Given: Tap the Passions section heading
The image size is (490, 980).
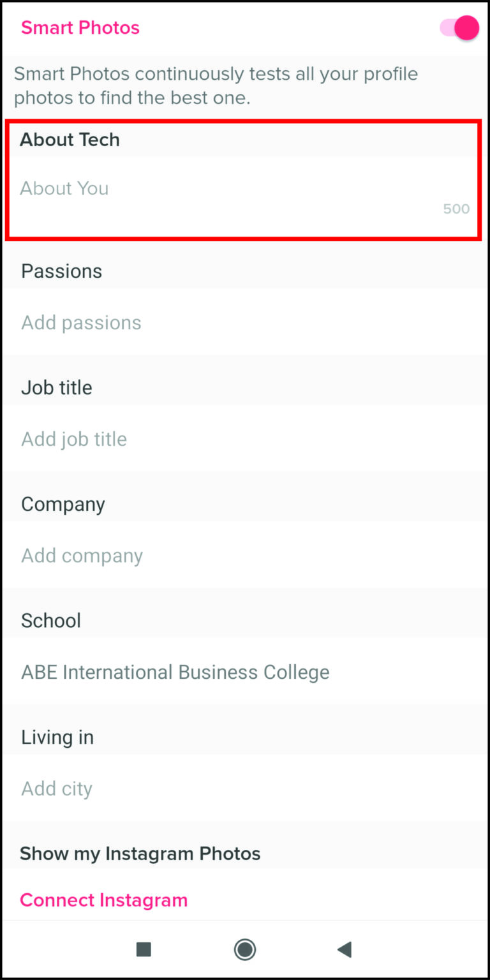Looking at the screenshot, I should (x=62, y=271).
